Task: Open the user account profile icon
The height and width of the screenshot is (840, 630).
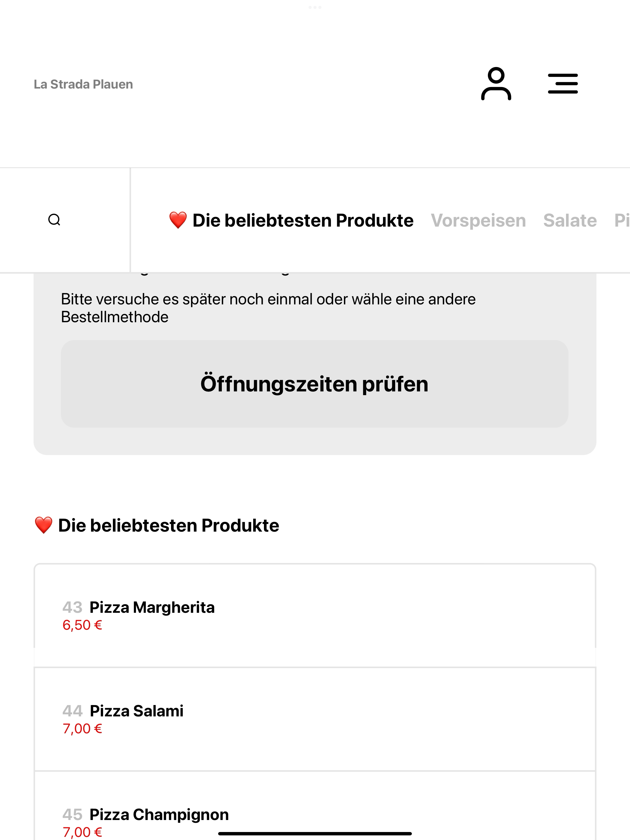Action: point(496,84)
